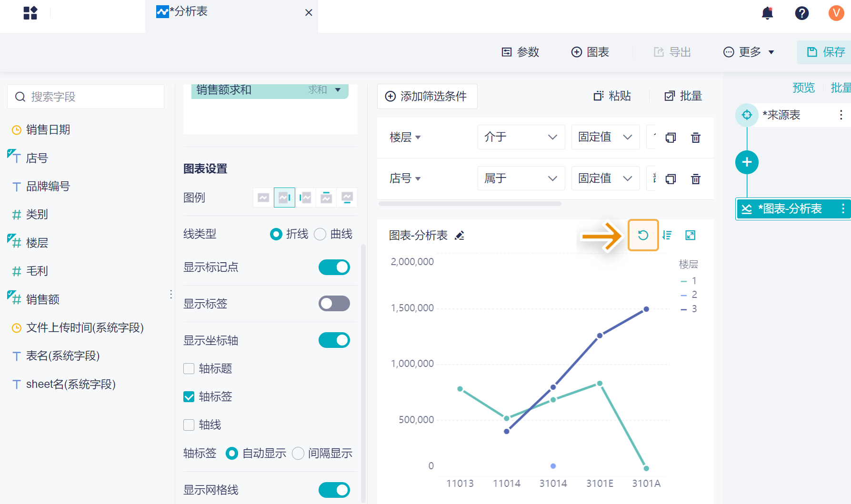Select the 文件上传时间(系统字段) field

[85, 327]
